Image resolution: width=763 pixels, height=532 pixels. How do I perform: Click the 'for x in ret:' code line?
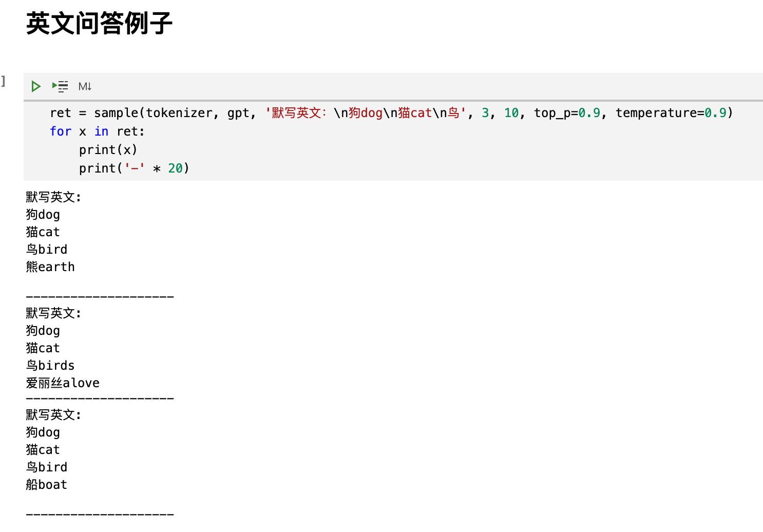(x=97, y=131)
